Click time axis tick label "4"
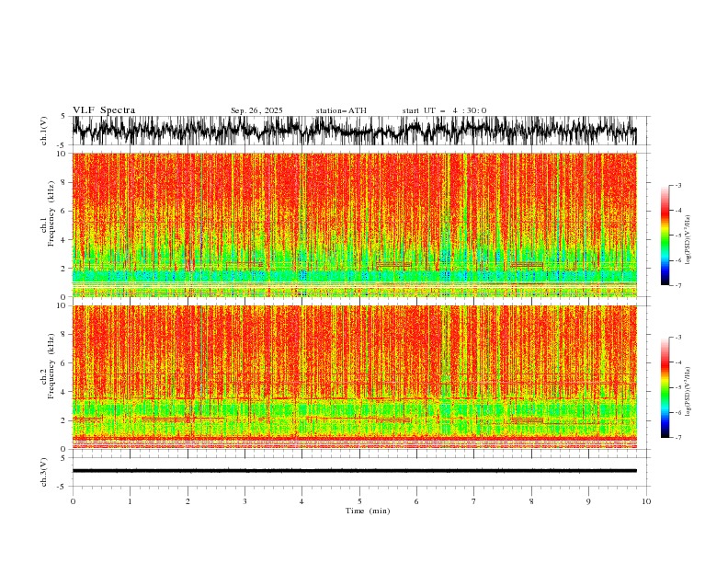Image resolution: width=728 pixels, height=563 pixels. click(302, 501)
